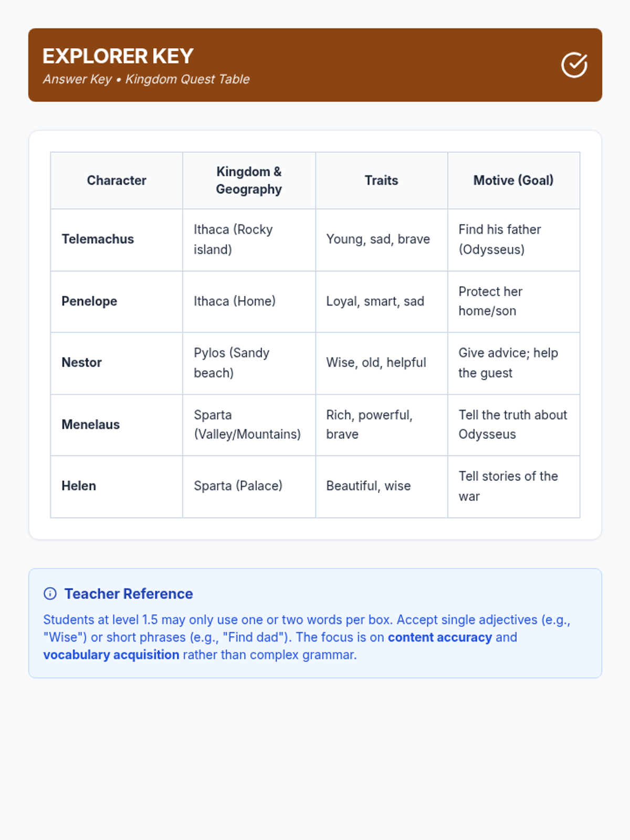
Task: Click the Nestor row name
Action: pos(81,363)
